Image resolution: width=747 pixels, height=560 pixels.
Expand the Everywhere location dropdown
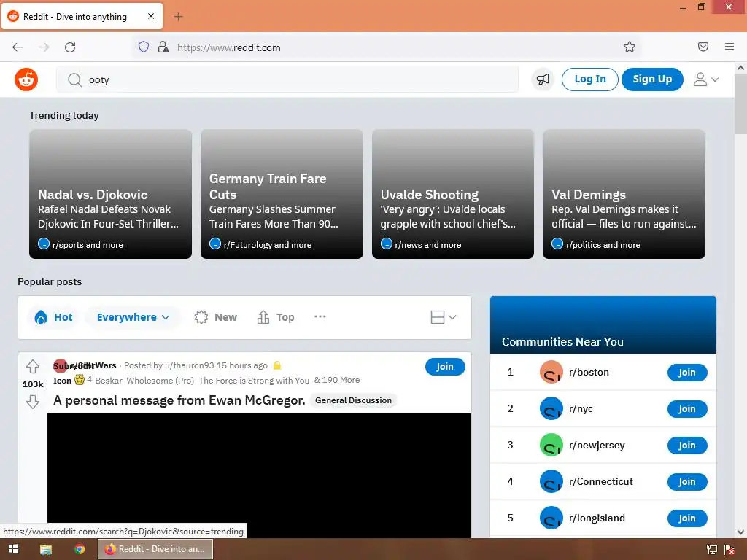(x=133, y=317)
